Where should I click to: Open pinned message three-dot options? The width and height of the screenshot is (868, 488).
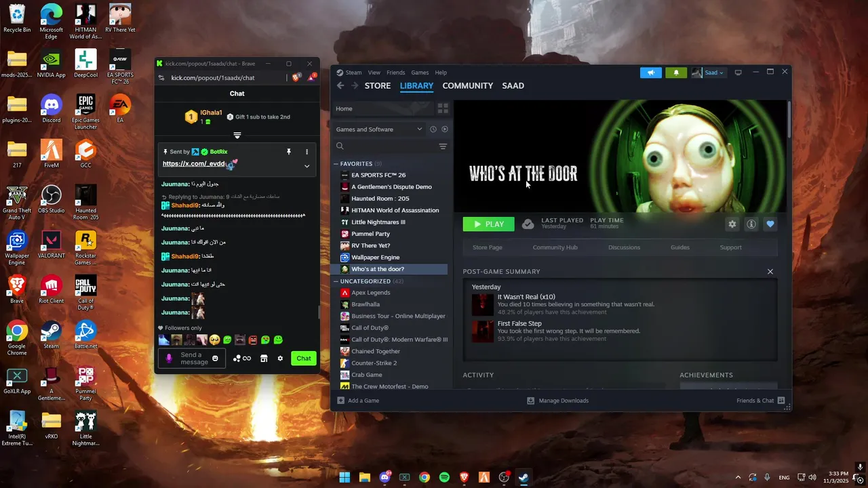pos(307,152)
